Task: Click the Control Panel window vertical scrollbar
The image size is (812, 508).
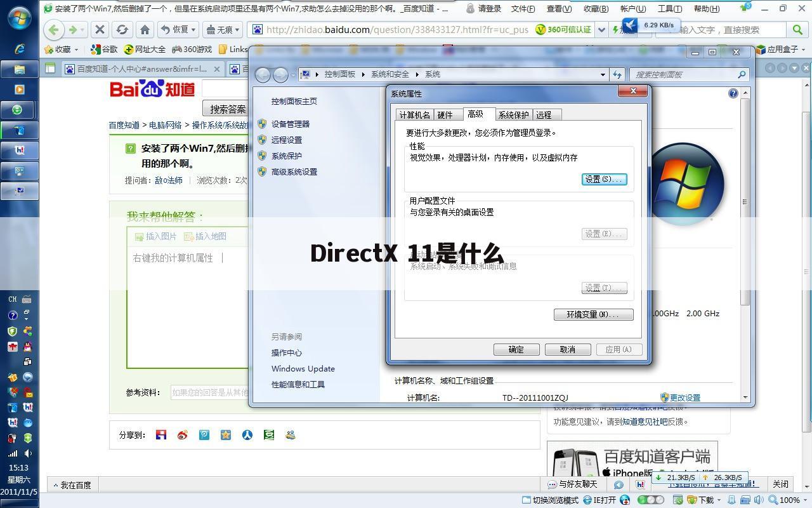Action: pyautogui.click(x=745, y=202)
